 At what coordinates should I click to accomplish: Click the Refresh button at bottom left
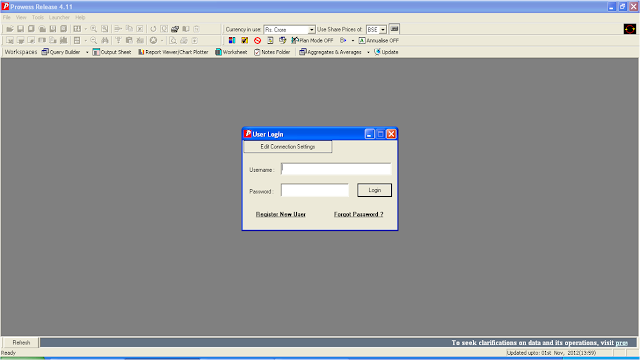[21, 342]
